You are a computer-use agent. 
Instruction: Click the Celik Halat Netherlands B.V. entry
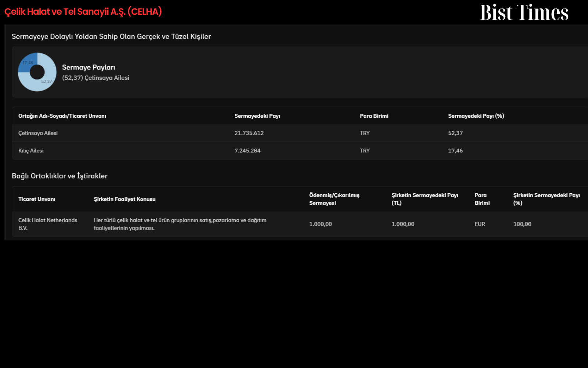[x=48, y=224]
